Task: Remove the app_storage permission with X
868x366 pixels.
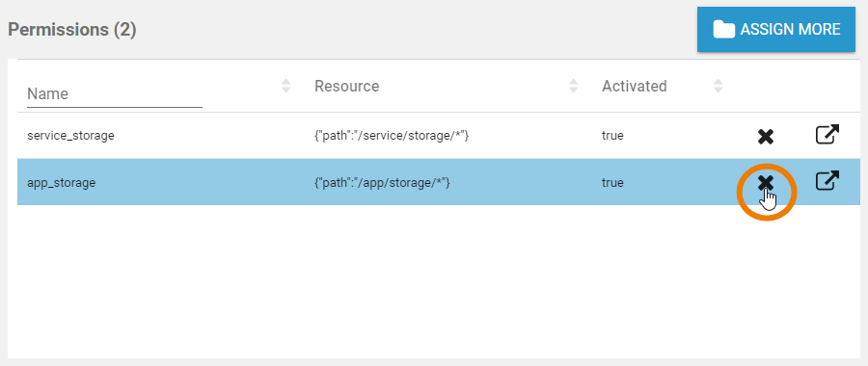Action: [x=766, y=182]
